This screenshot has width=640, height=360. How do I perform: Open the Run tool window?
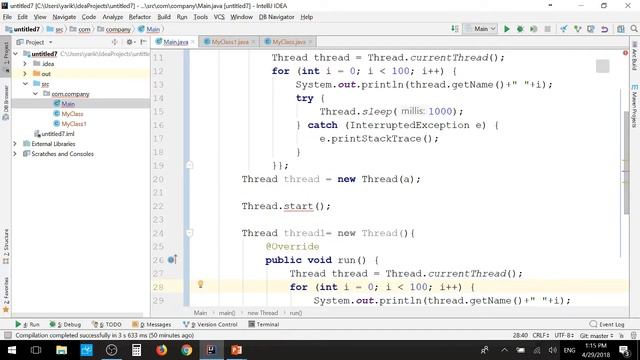[27, 324]
